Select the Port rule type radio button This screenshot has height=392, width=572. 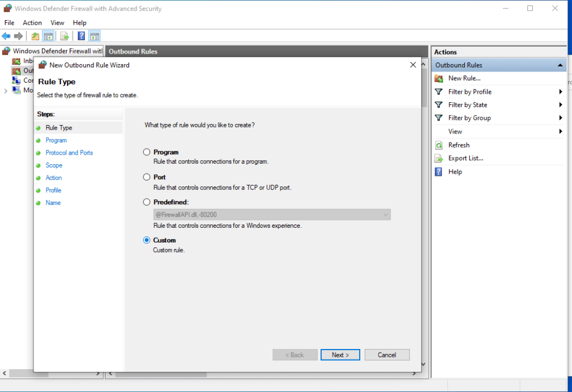pyautogui.click(x=147, y=177)
